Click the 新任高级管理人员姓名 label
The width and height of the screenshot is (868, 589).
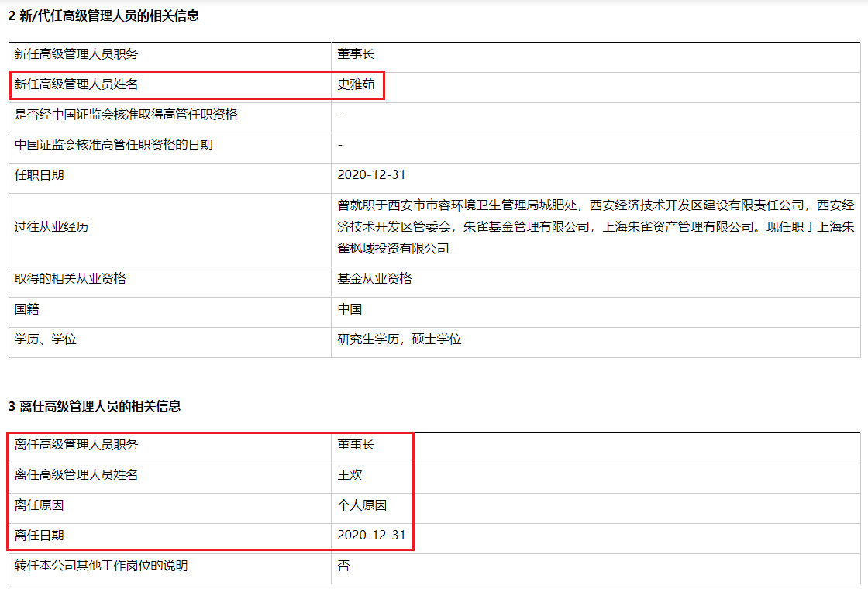[77, 84]
